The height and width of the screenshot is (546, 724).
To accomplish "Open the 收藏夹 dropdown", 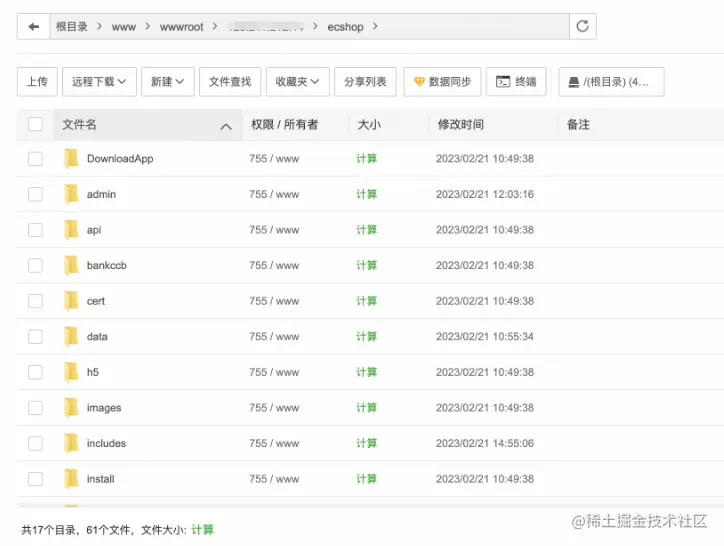I will pyautogui.click(x=297, y=82).
